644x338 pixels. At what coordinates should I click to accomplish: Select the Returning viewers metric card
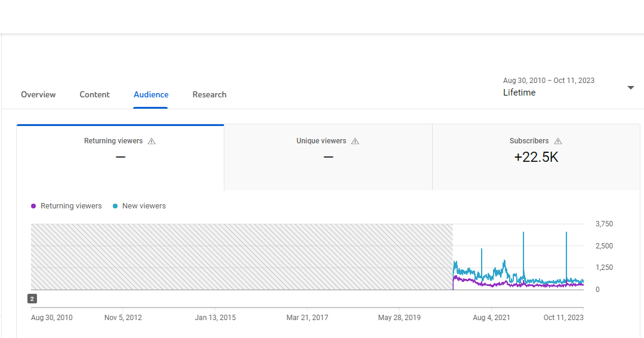[121, 158]
